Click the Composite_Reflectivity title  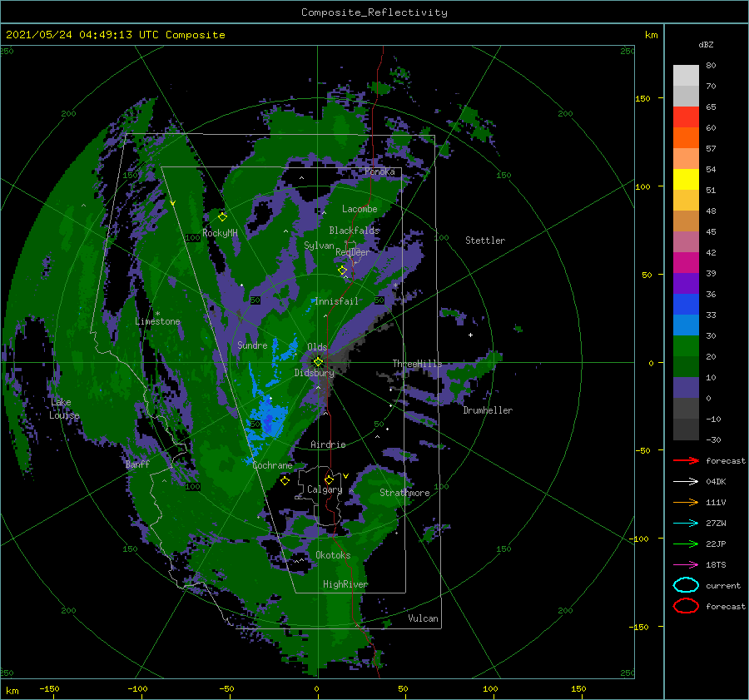(x=374, y=12)
